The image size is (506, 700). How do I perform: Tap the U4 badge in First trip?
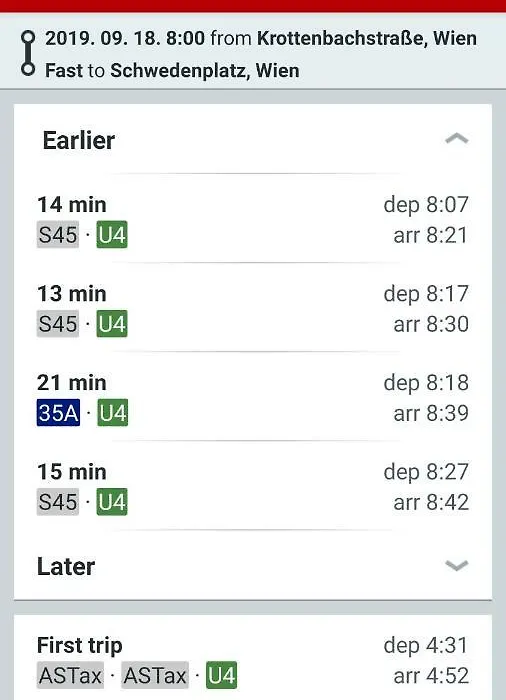222,675
